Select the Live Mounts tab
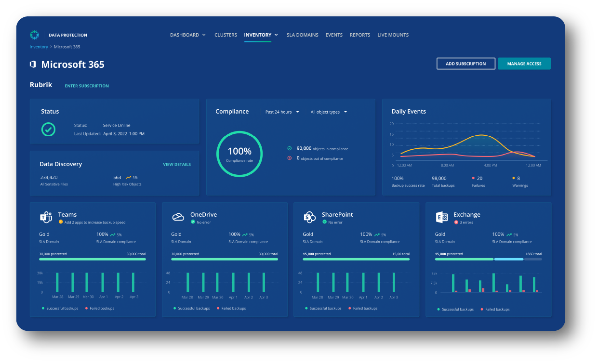Image resolution: width=598 pixels, height=364 pixels. pos(393,35)
